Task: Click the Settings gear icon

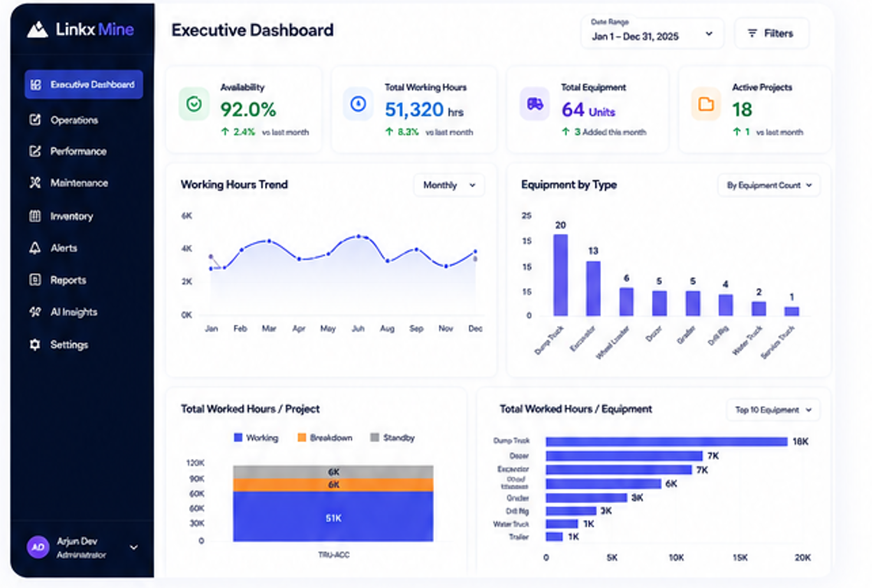Action: pyautogui.click(x=35, y=345)
